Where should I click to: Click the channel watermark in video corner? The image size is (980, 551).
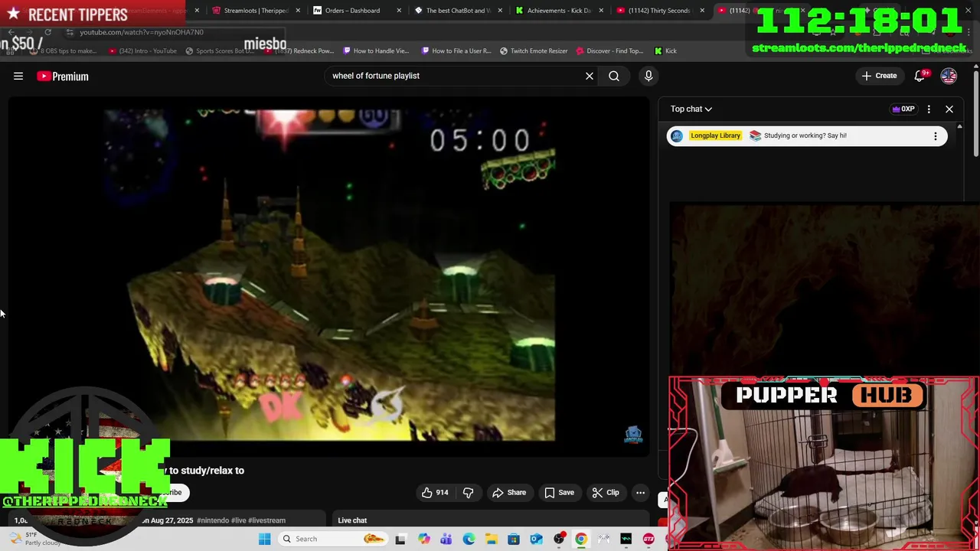632,435
